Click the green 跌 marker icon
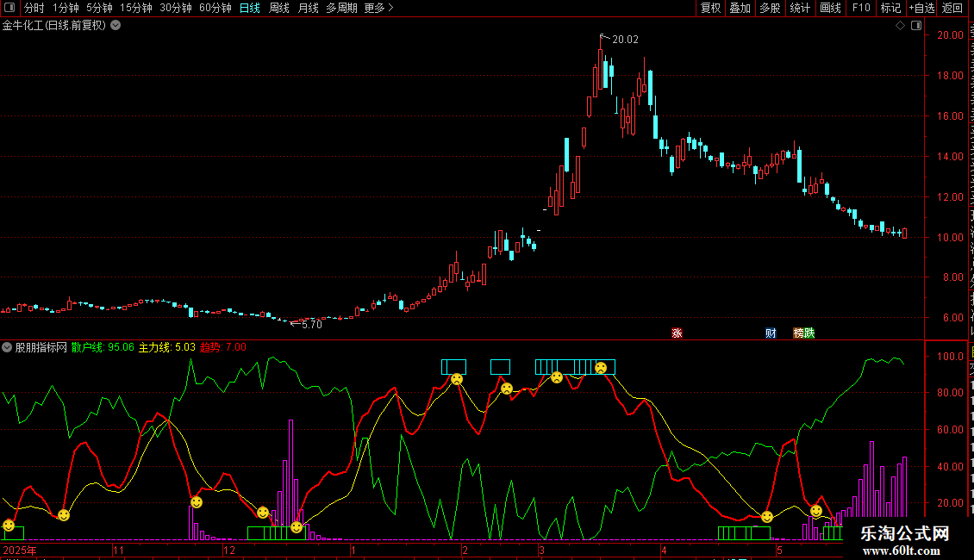974x560 pixels. pyautogui.click(x=809, y=333)
